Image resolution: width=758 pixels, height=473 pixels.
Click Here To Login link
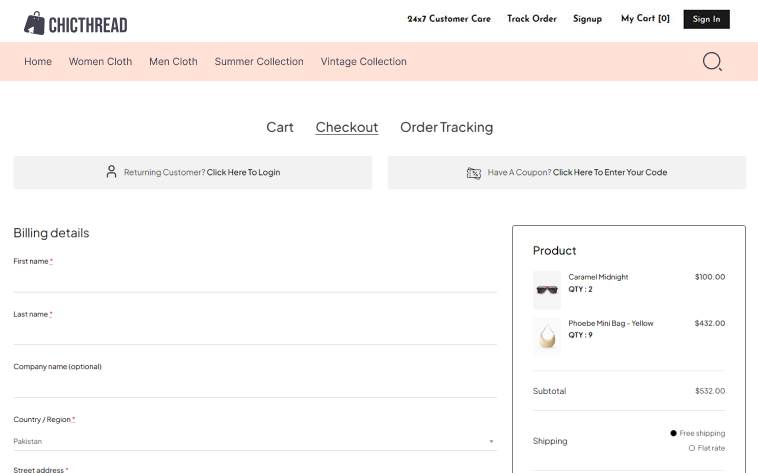click(243, 172)
